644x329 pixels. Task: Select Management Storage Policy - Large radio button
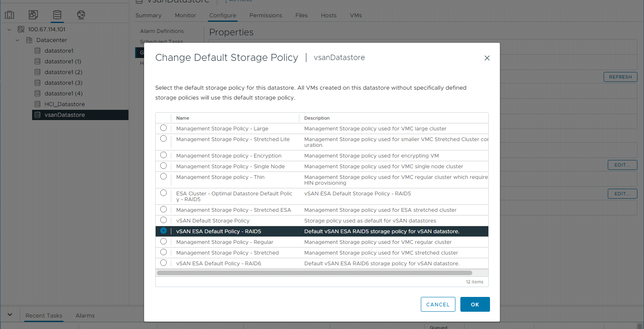[x=163, y=128]
